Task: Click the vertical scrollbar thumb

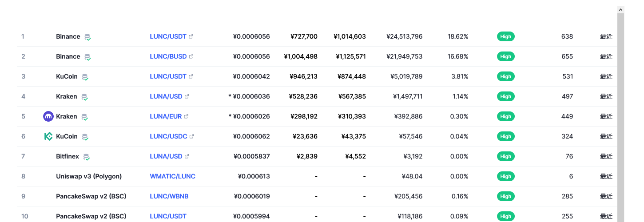Action: click(621, 118)
